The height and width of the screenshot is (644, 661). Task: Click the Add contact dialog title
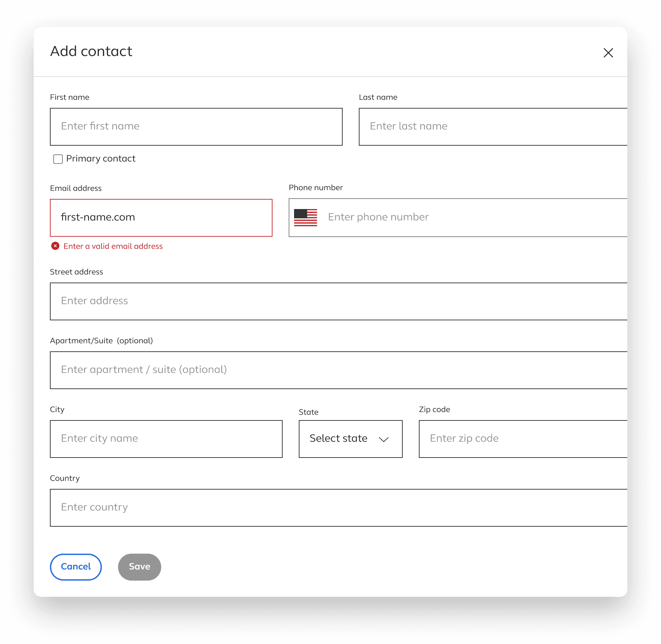tap(91, 51)
